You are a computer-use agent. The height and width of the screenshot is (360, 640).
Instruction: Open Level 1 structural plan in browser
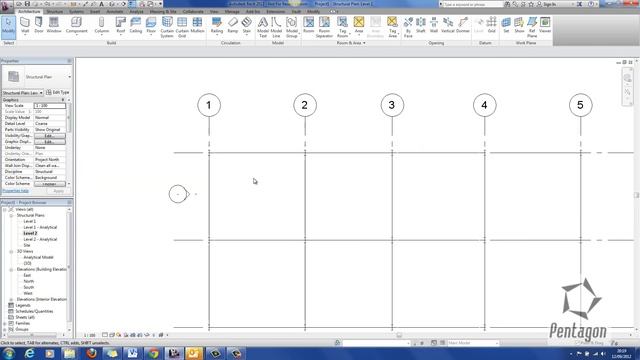[29, 221]
